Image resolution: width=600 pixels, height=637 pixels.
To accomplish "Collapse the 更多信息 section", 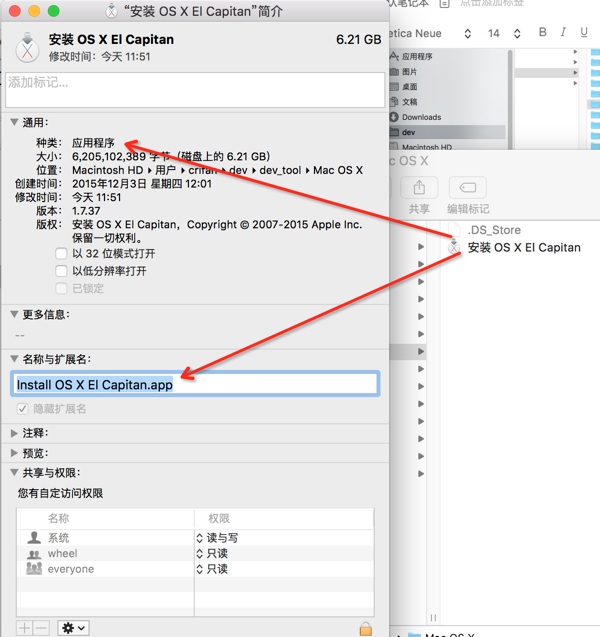I will (x=14, y=314).
